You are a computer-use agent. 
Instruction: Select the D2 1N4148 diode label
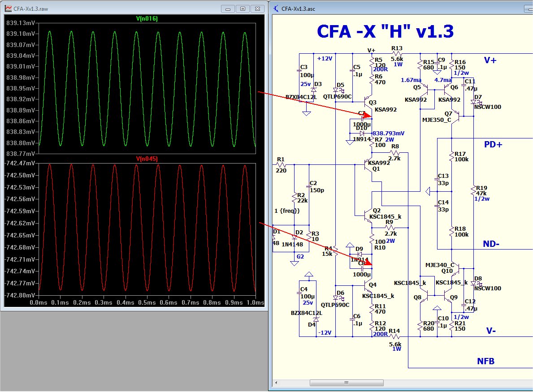tap(292, 238)
